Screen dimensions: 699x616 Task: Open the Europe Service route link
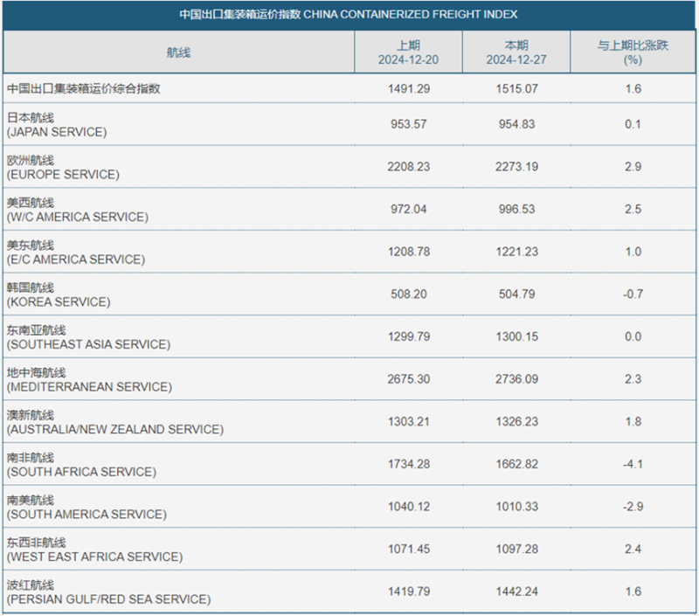point(62,167)
